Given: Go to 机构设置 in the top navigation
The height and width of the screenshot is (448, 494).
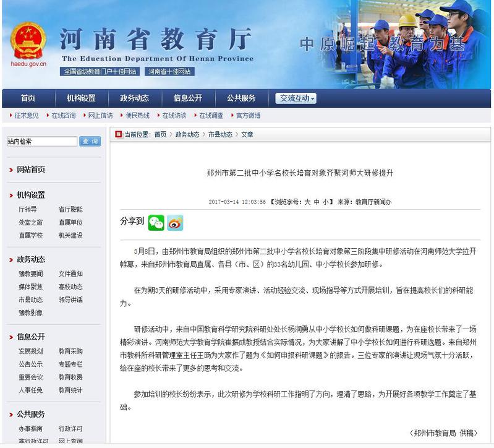Looking at the screenshot, I should click(x=81, y=98).
